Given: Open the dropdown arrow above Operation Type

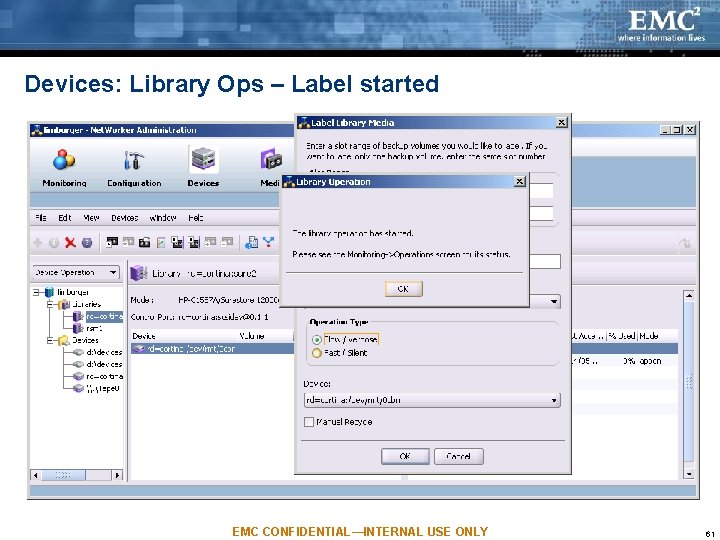Looking at the screenshot, I should point(554,302).
